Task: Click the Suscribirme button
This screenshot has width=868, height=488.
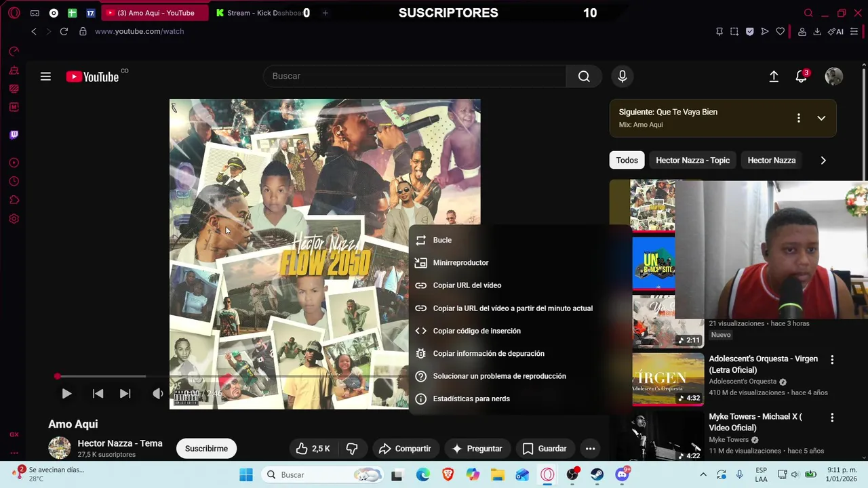Action: pyautogui.click(x=206, y=449)
